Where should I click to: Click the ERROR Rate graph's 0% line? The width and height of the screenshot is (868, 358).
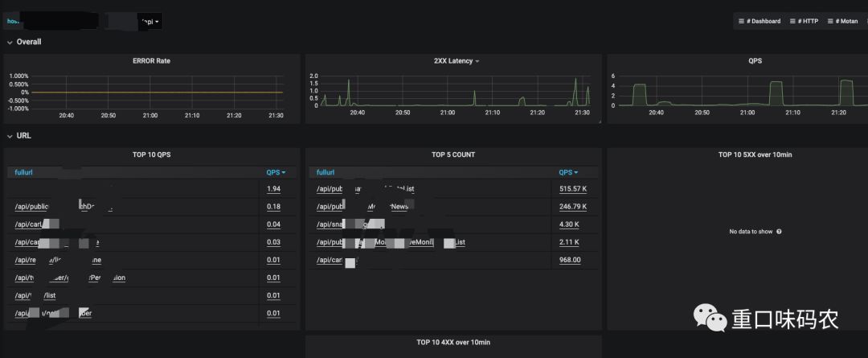[158, 92]
